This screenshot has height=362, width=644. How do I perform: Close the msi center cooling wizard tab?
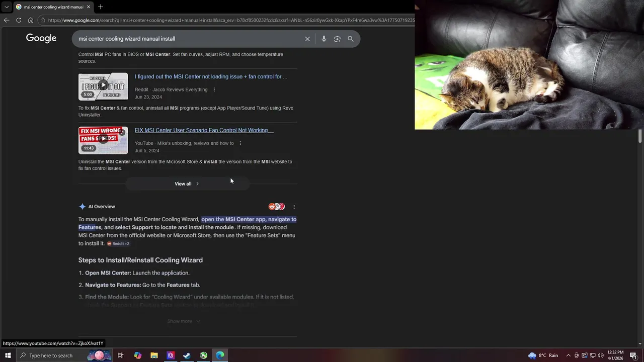click(89, 7)
